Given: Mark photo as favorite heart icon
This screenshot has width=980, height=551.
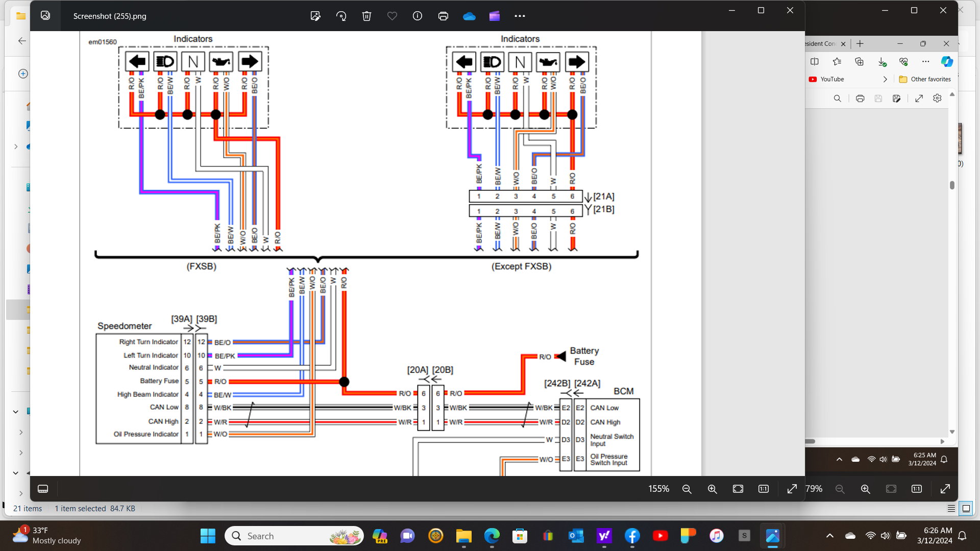Looking at the screenshot, I should 392,16.
